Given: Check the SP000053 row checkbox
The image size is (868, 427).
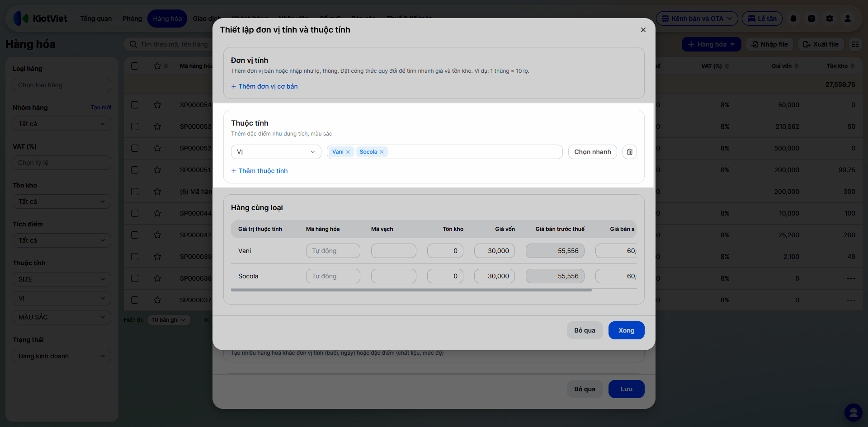Looking at the screenshot, I should [x=135, y=127].
